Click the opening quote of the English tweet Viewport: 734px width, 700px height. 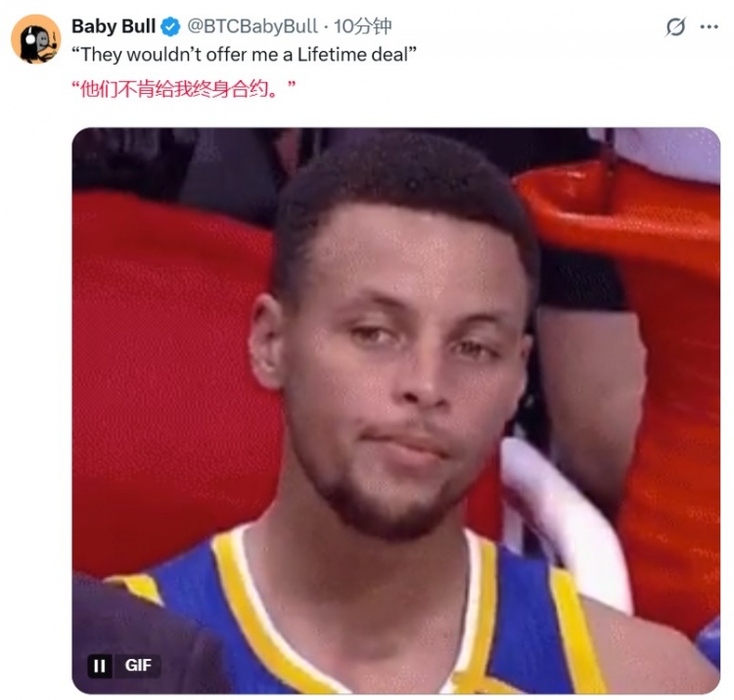[75, 56]
